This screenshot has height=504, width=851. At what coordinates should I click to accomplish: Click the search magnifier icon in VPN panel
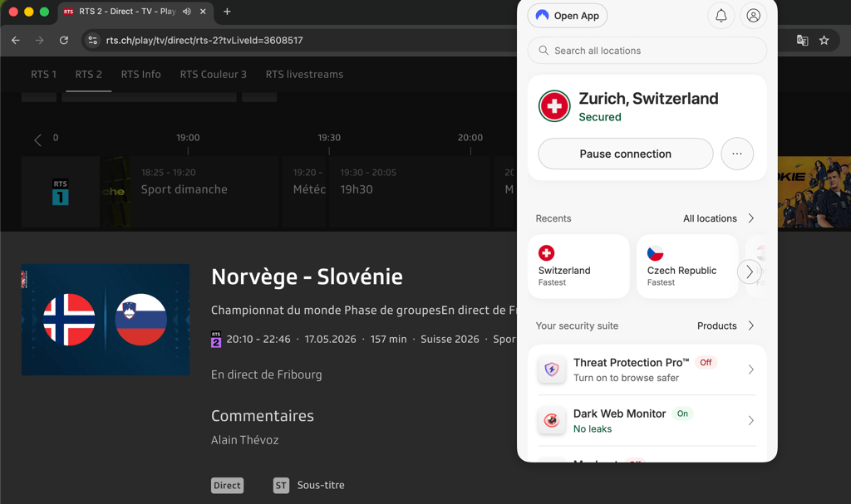point(544,51)
